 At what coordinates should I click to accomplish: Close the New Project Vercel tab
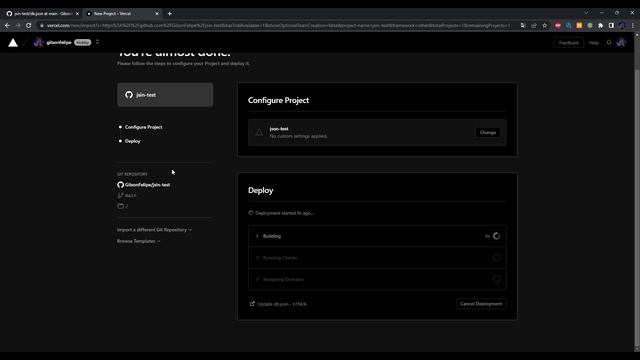(x=157, y=13)
